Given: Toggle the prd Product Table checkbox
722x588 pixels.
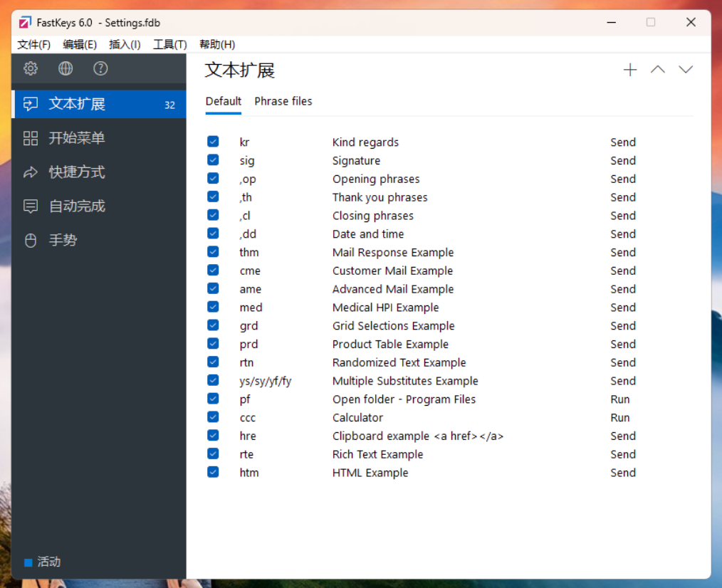Looking at the screenshot, I should 213,344.
